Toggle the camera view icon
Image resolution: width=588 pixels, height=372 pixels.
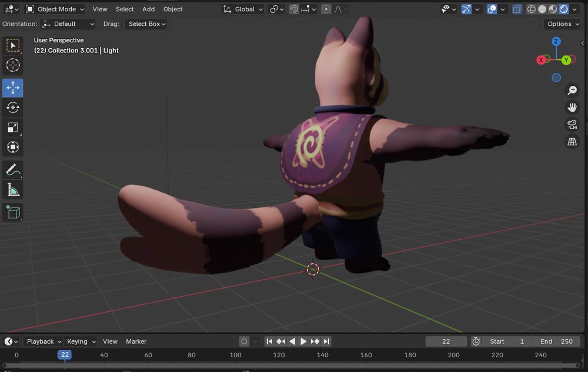click(572, 125)
